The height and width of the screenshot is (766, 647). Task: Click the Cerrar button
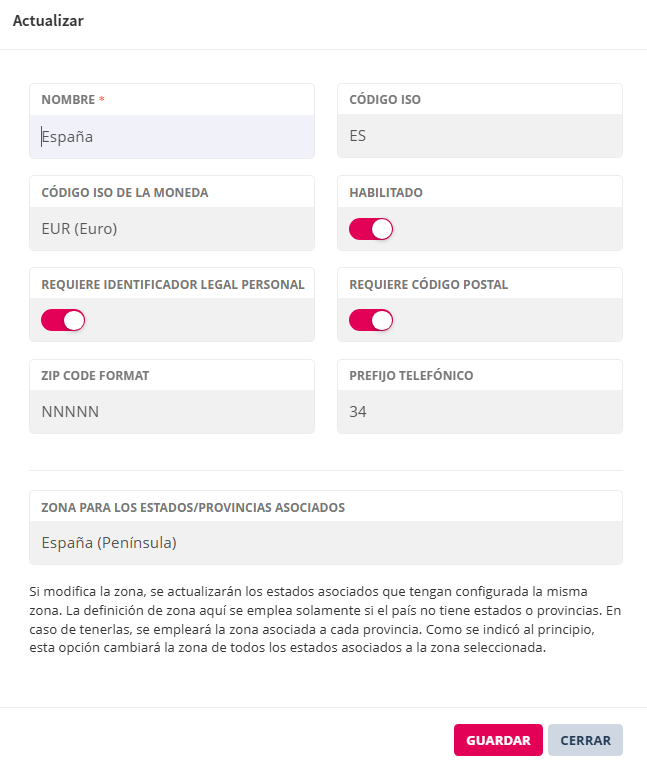[585, 740]
